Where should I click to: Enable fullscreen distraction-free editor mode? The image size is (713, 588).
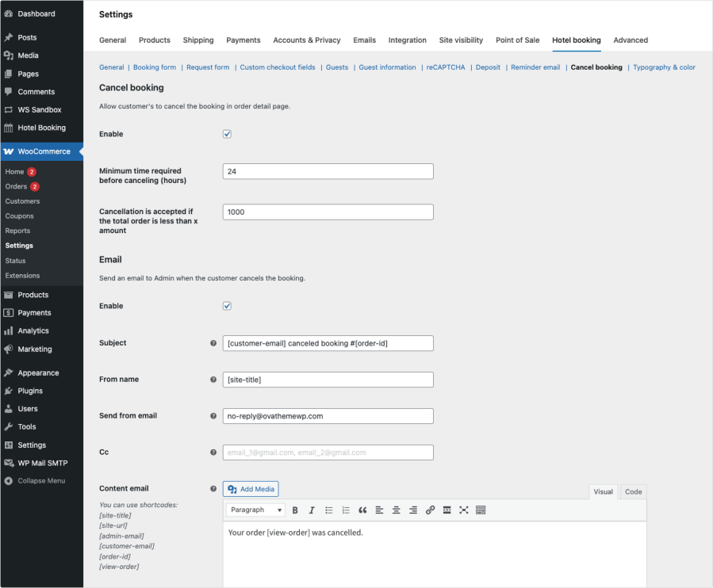464,510
